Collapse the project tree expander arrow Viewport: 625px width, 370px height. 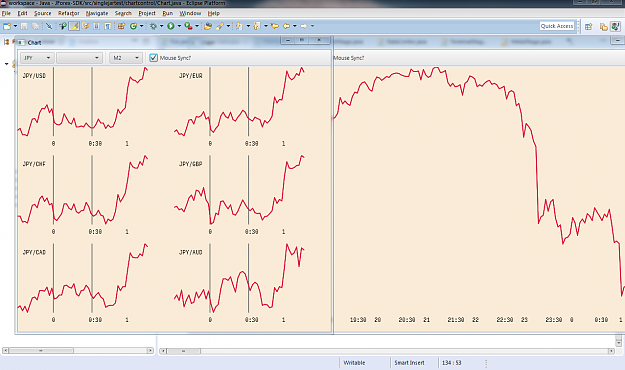[x=6, y=64]
